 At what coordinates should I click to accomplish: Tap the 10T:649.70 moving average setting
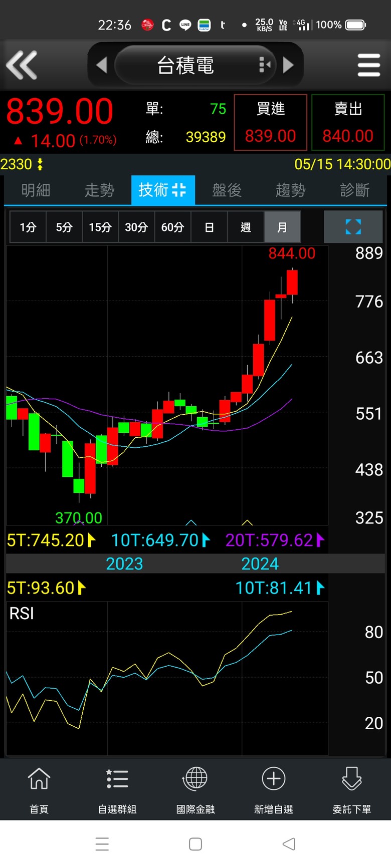[x=160, y=540]
